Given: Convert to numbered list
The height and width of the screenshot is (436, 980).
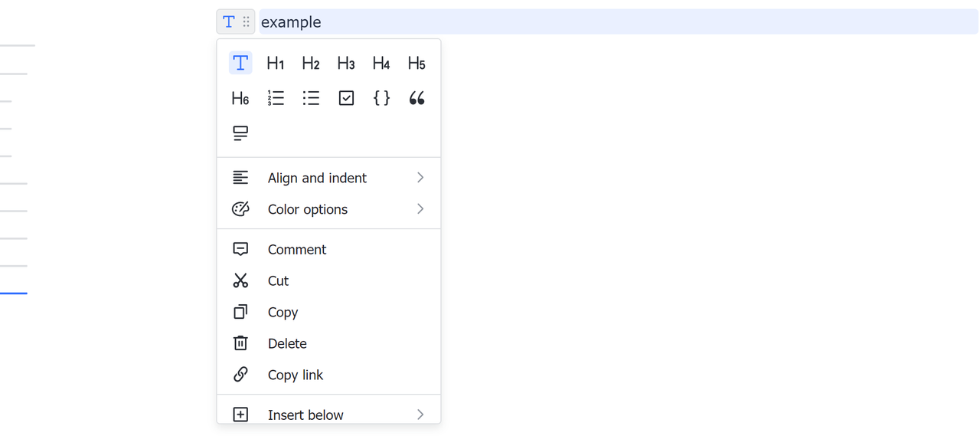Looking at the screenshot, I should (276, 98).
